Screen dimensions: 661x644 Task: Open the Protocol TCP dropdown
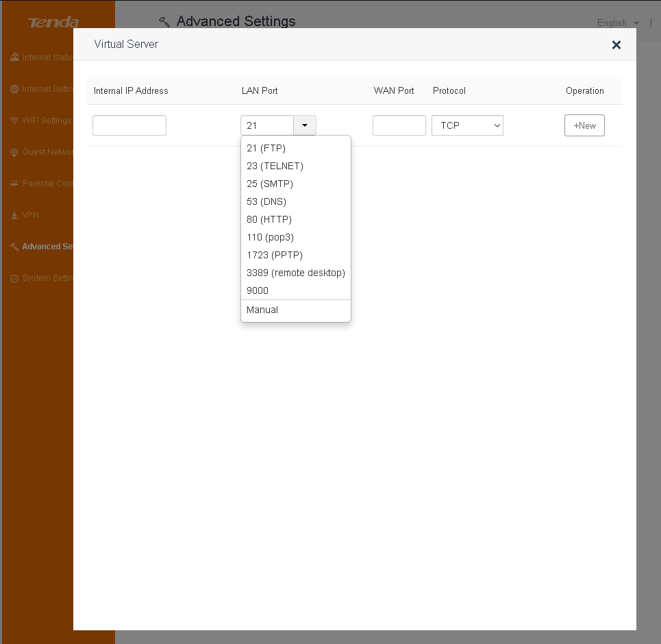pyautogui.click(x=467, y=125)
